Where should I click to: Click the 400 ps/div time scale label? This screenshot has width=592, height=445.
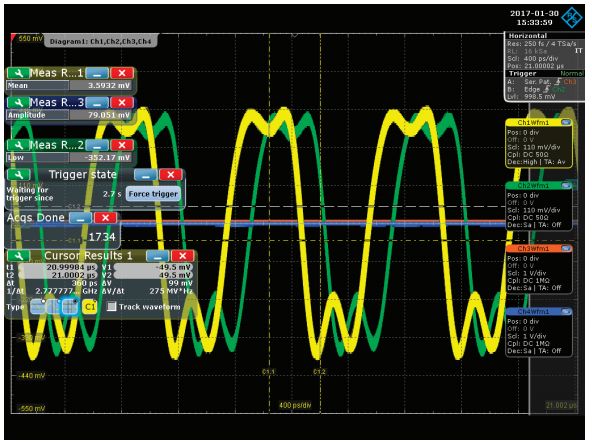tap(295, 405)
